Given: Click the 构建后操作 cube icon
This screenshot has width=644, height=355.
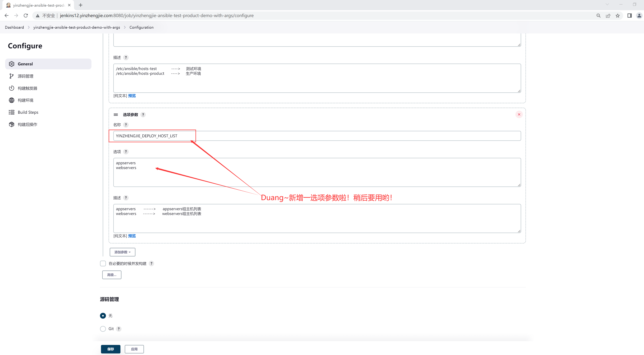Looking at the screenshot, I should [11, 124].
